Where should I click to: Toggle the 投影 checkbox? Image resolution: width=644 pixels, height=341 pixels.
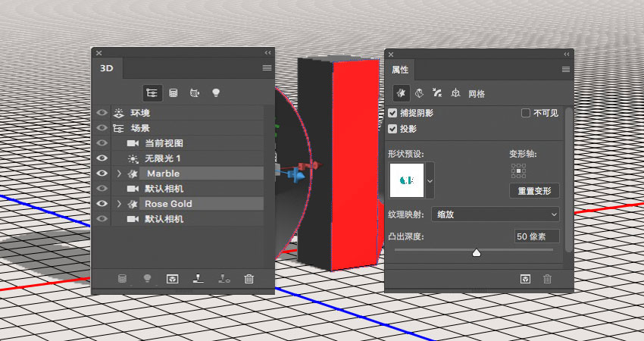(392, 129)
